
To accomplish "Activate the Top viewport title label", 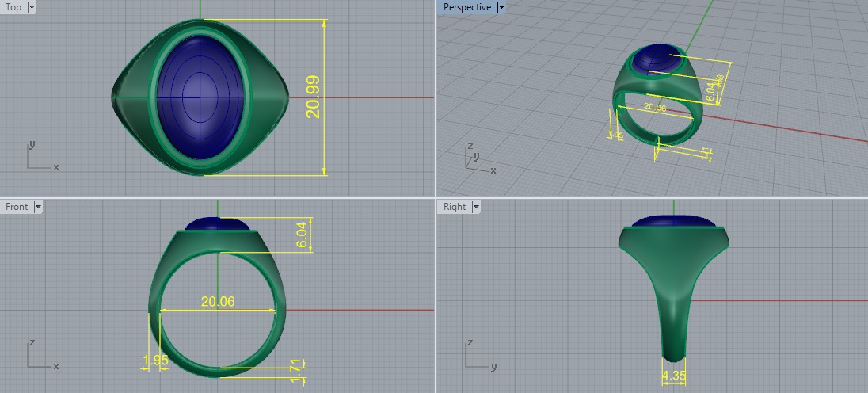I will 13,7.
